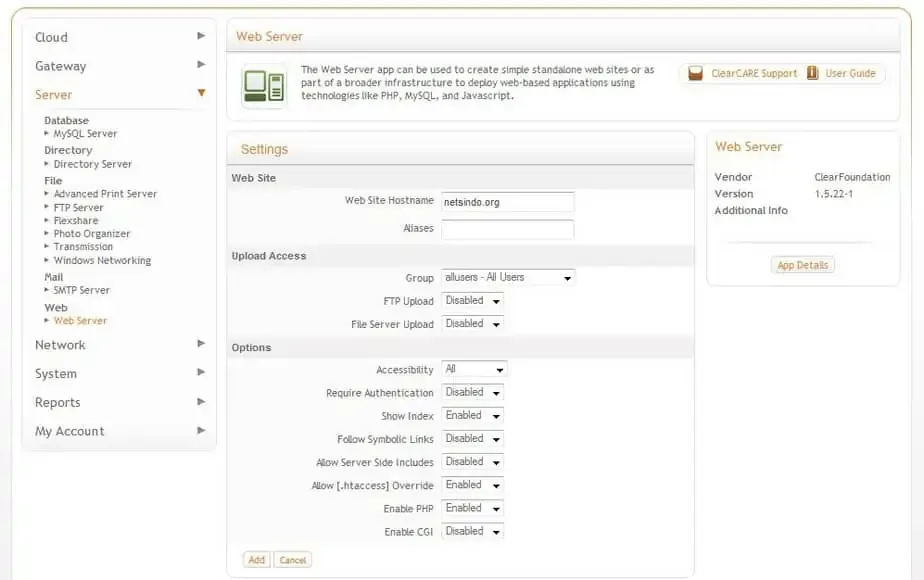Open the Network sidebar menu
The width and height of the screenshot is (924, 580).
[61, 345]
